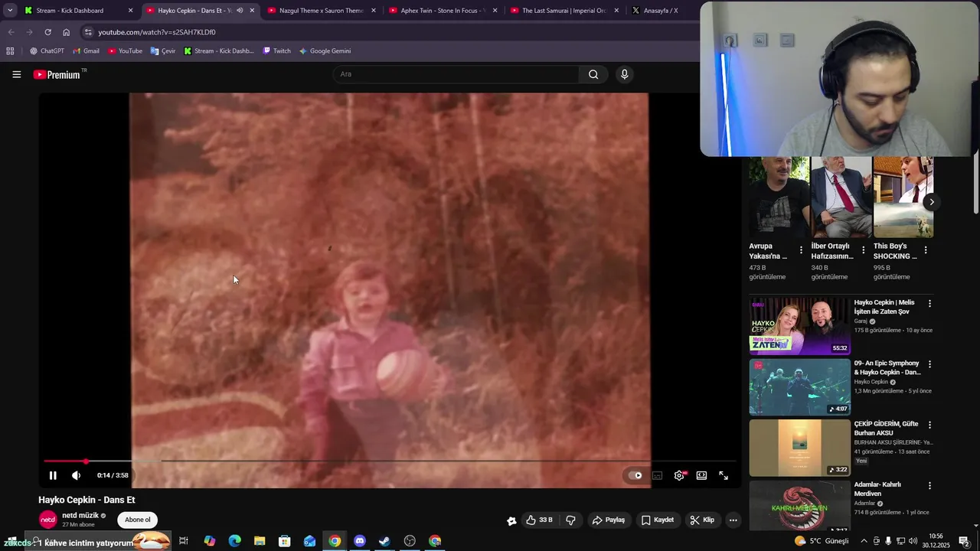Enter fullscreen mode

pyautogui.click(x=724, y=475)
